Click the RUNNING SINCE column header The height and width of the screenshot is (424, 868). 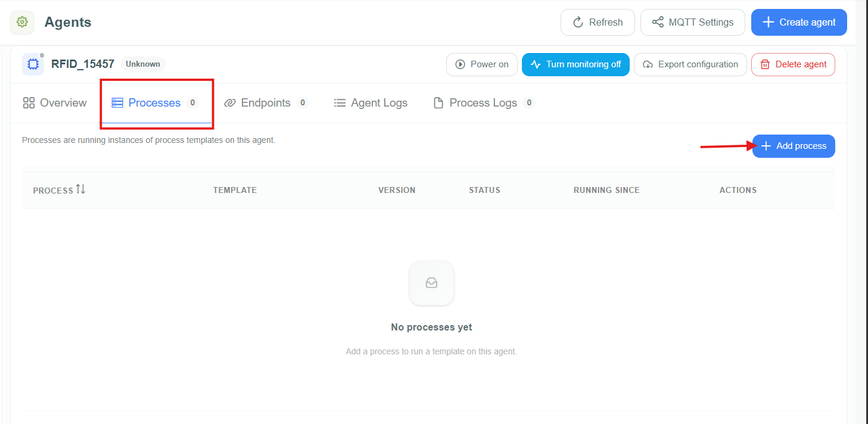(606, 190)
